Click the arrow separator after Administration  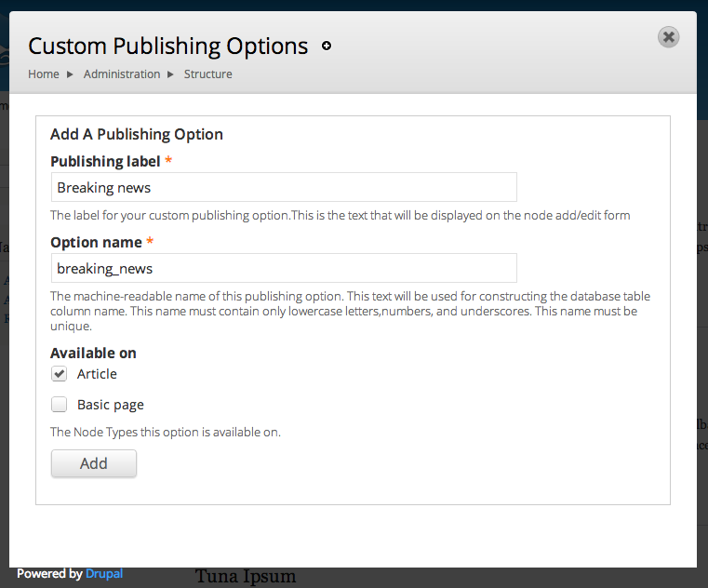pos(170,74)
